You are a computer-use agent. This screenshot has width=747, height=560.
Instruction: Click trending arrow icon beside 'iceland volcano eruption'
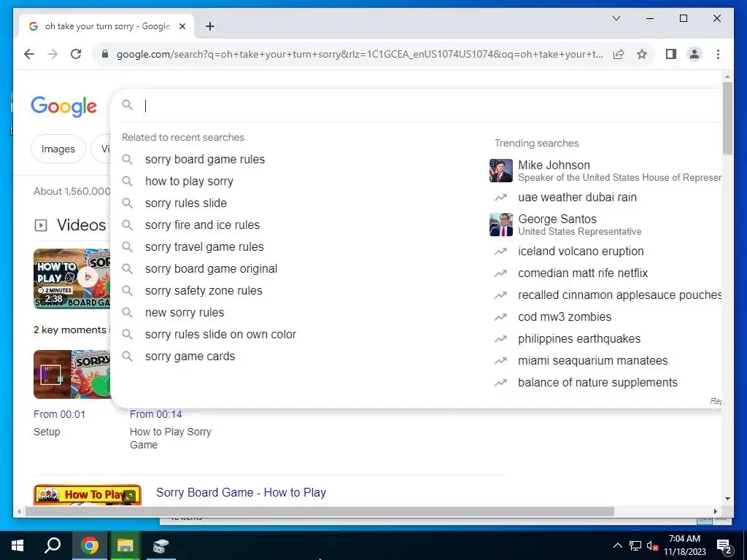[x=500, y=252]
